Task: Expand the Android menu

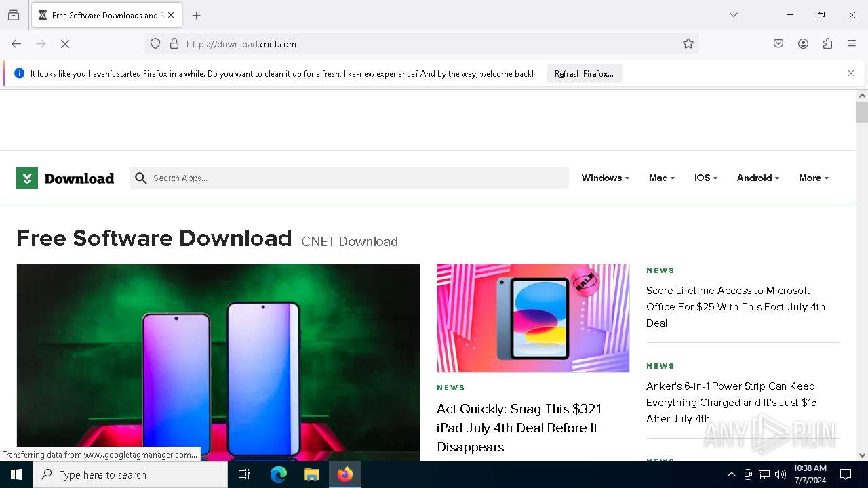Action: 757,178
